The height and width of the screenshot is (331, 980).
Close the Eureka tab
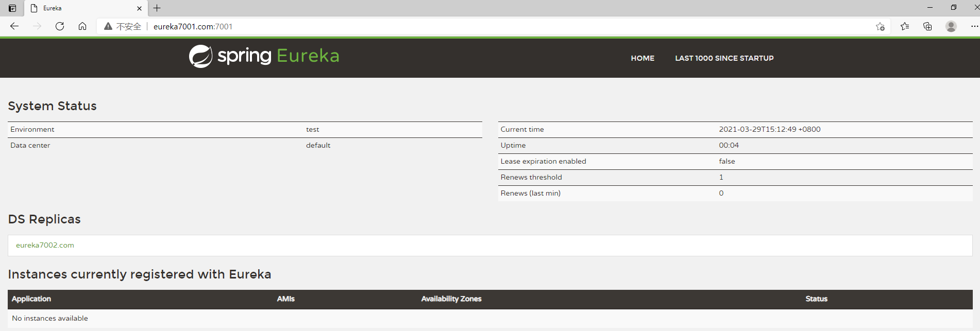click(x=139, y=8)
